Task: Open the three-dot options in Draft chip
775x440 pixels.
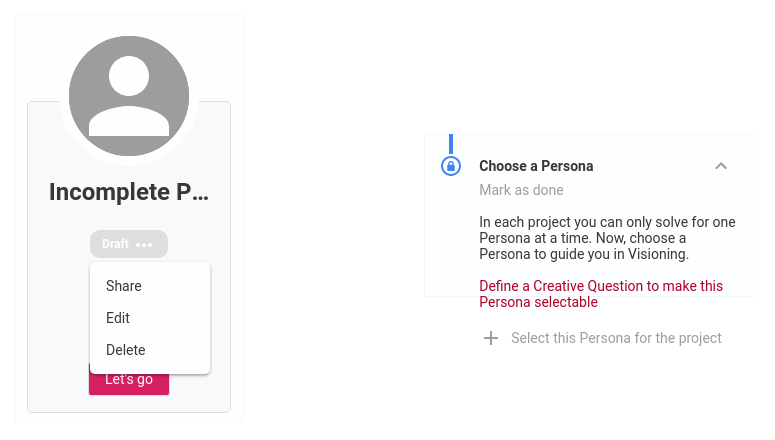Action: point(144,245)
